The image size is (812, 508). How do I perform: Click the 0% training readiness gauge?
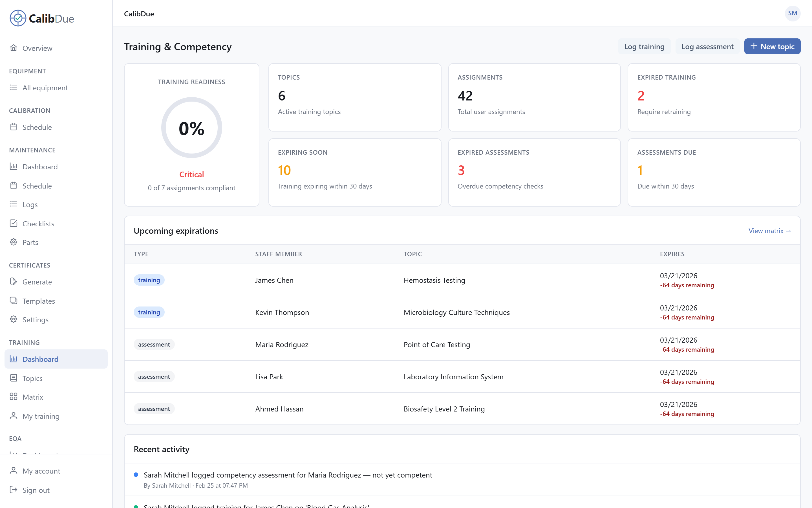pyautogui.click(x=192, y=128)
